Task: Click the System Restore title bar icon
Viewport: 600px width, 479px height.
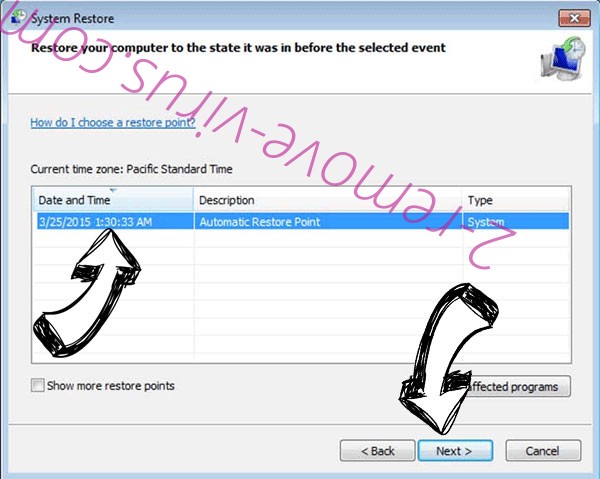Action: click(18, 17)
